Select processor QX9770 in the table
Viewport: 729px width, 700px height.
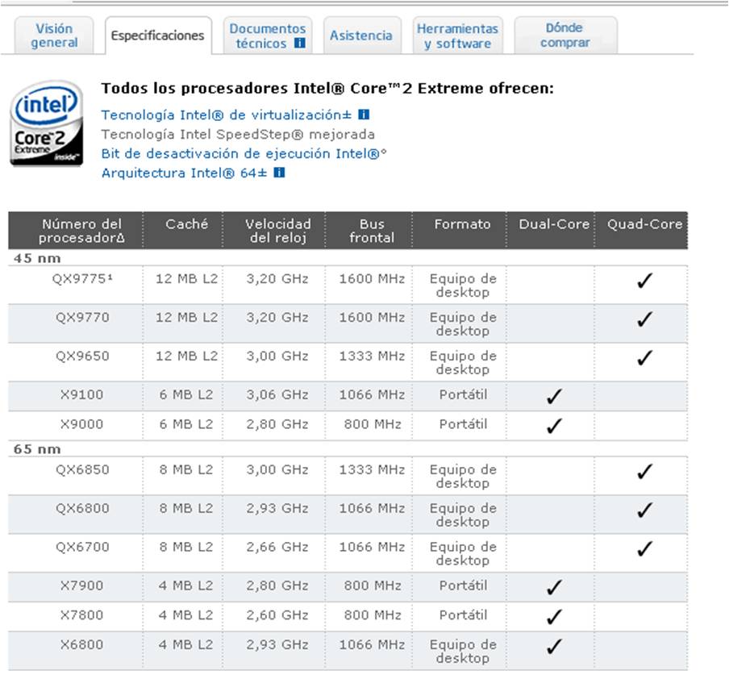(x=82, y=317)
